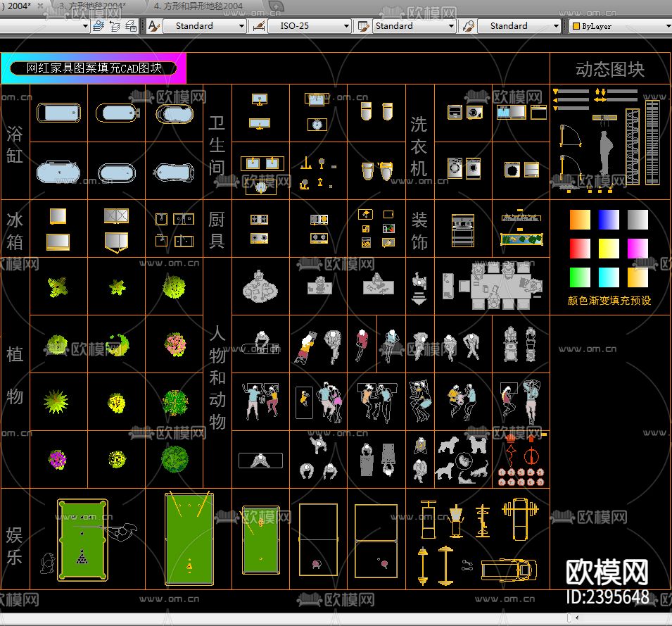Close the 2004* drawing tab
Screen dimensions: 672x626
[x=40, y=6]
